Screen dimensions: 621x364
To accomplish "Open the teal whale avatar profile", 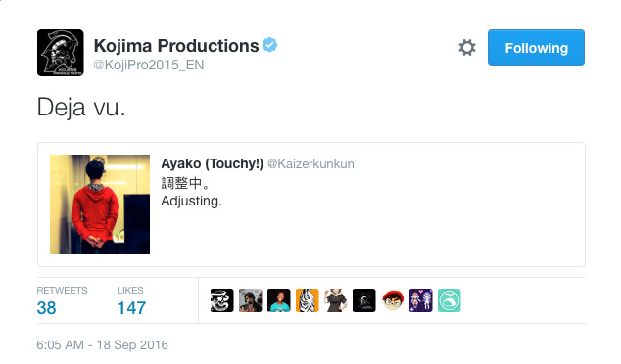I will pos(450,300).
